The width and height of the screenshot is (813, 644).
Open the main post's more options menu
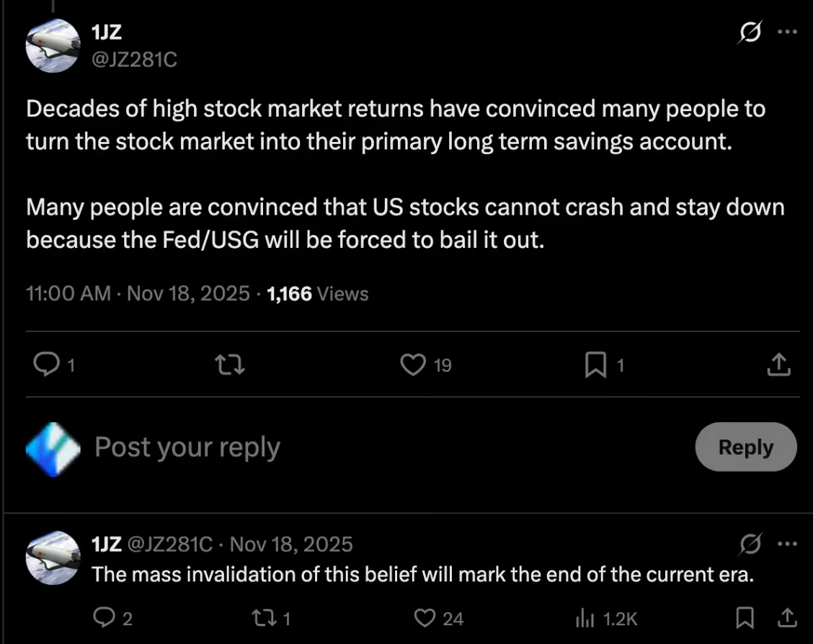[787, 33]
